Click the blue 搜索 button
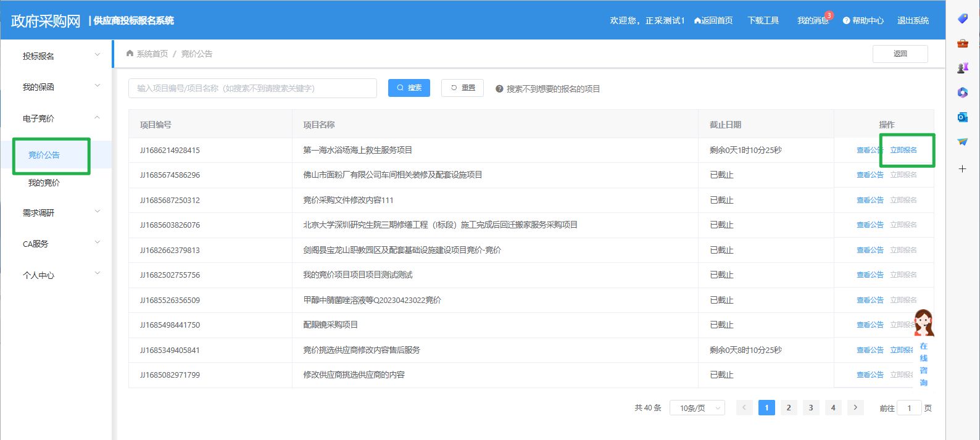The height and width of the screenshot is (440, 980). [409, 88]
